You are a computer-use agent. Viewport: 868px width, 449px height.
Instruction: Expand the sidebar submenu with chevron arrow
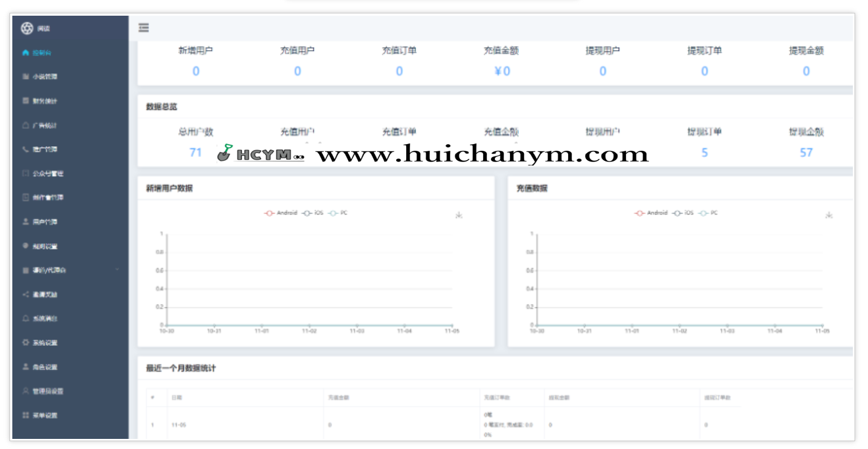coord(117,270)
